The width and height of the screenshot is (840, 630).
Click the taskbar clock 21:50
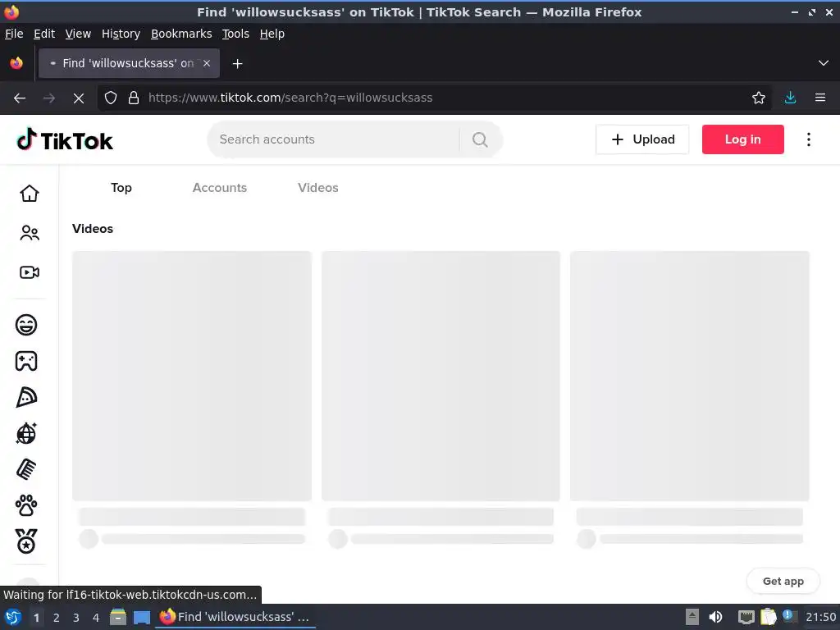coord(820,617)
